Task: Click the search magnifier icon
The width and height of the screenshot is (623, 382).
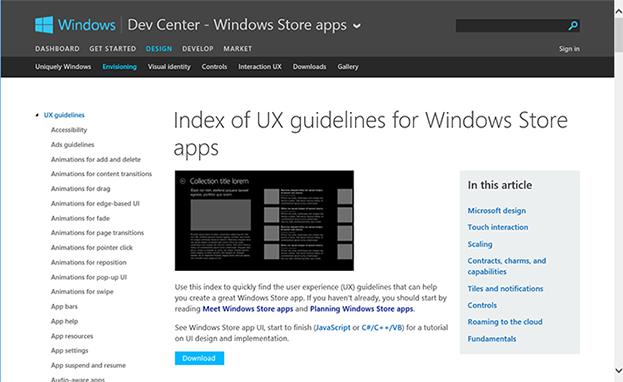Action: tap(573, 26)
